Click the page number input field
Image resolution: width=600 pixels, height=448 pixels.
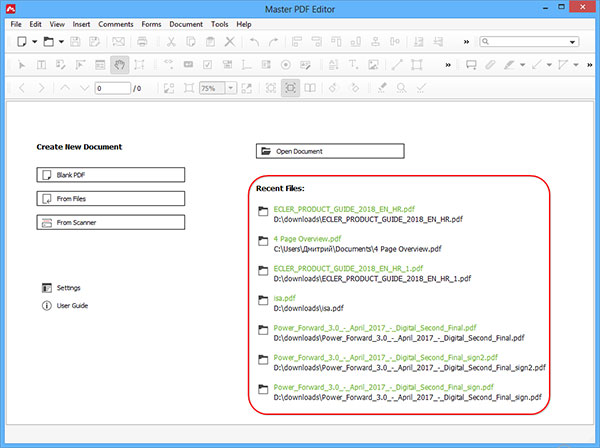tap(113, 88)
